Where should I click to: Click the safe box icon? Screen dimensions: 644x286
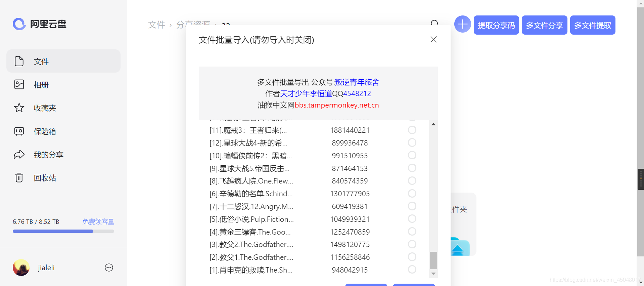point(19,131)
